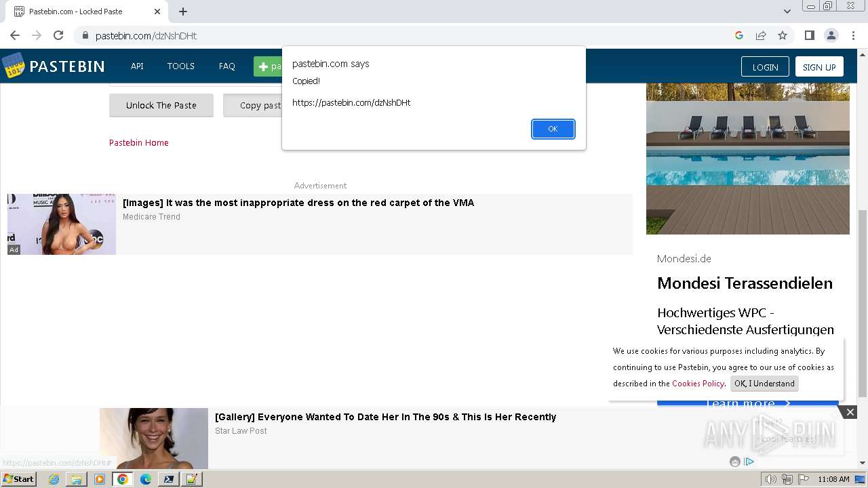Expand the tab search chevron

pyautogui.click(x=787, y=12)
